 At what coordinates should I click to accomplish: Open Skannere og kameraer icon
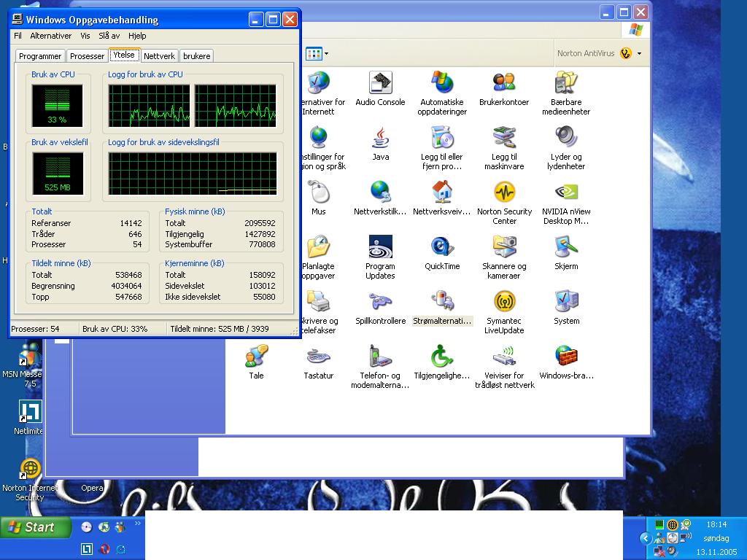tap(504, 257)
